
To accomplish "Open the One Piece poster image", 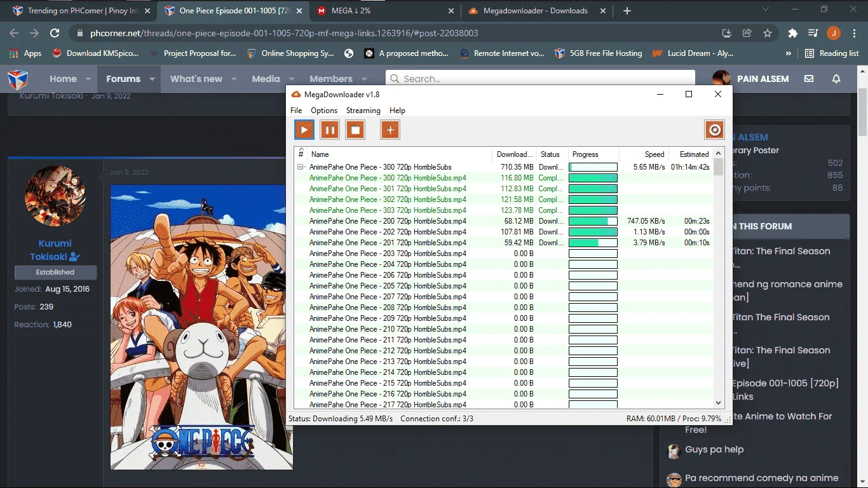I will point(202,327).
